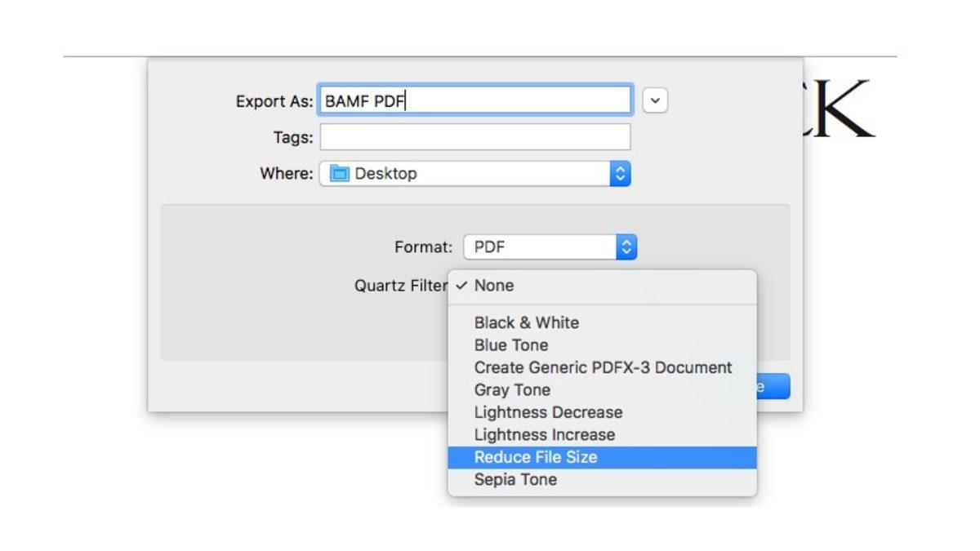Open the Format PDF dropdown

(x=549, y=247)
